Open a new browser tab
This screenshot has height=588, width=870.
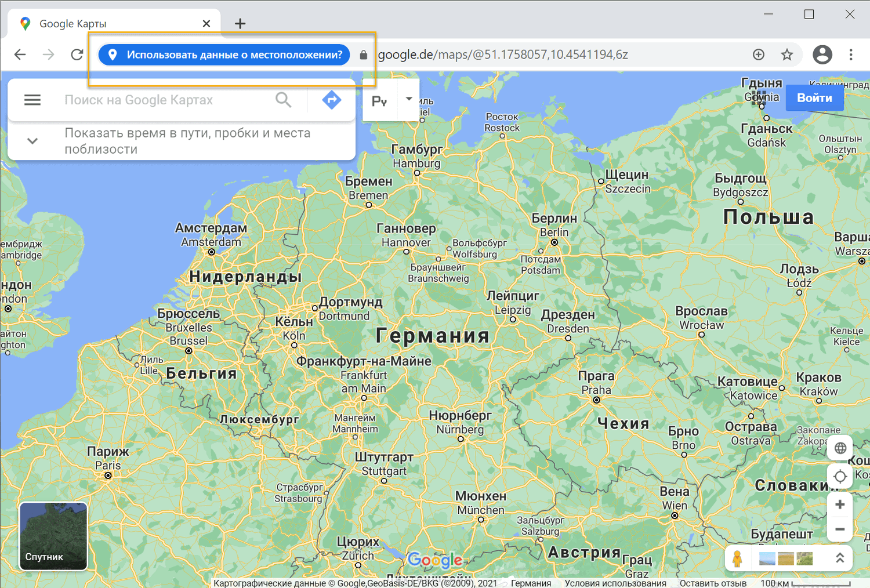[x=240, y=24]
